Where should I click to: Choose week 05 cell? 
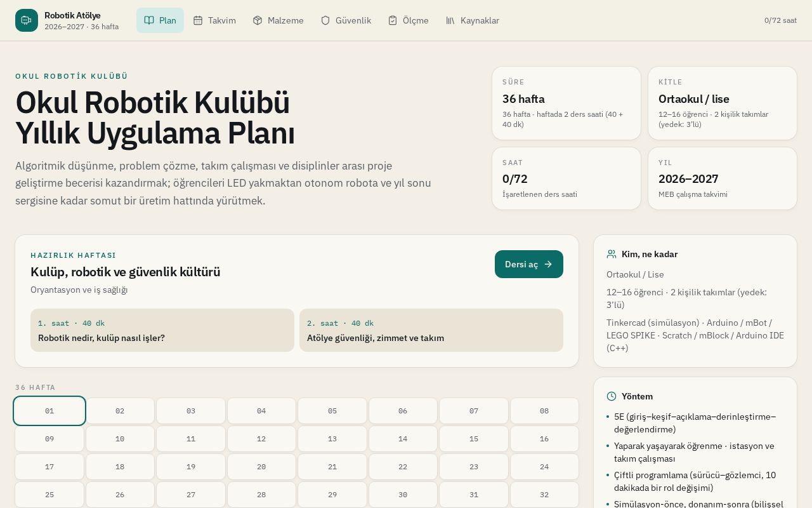point(332,411)
